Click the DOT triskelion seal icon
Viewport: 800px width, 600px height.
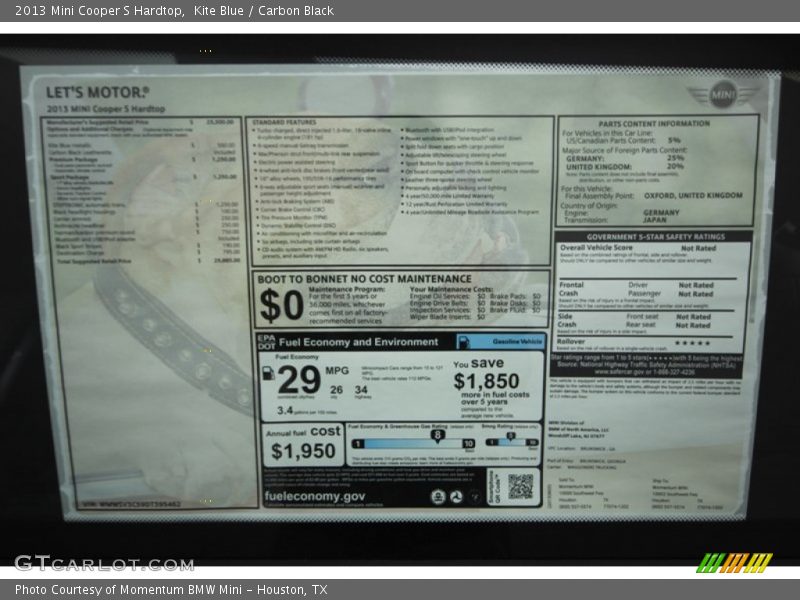point(456,496)
